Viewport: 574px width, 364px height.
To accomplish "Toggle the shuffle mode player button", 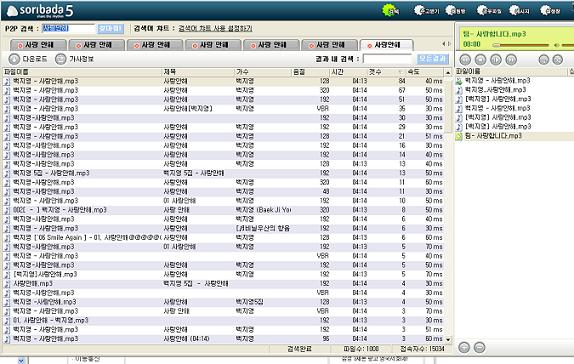I will (x=558, y=59).
